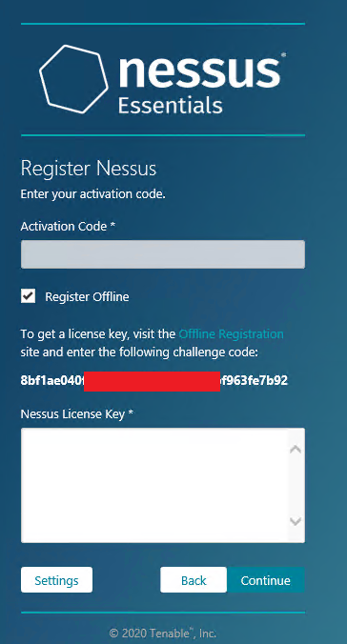Click the Register Offline label text
The width and height of the screenshot is (347, 644).
[x=87, y=297]
